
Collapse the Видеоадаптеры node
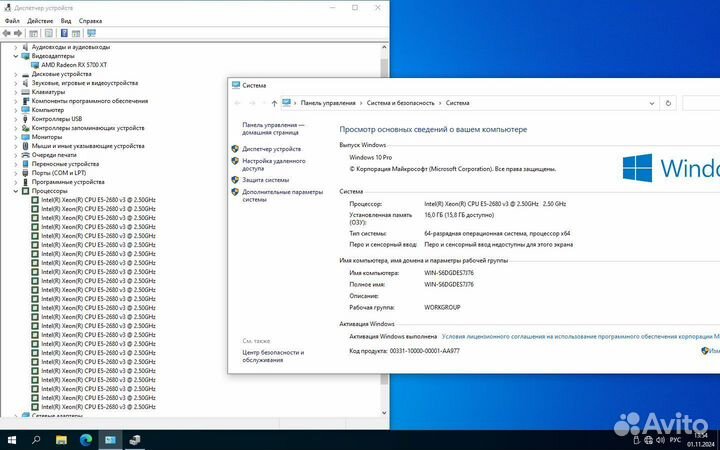16,56
